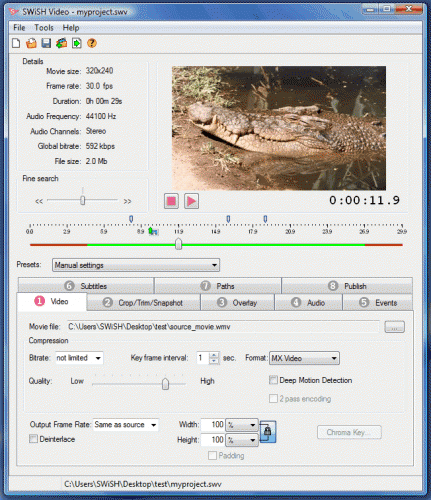This screenshot has height=500, width=431.
Task: Expand the Presets Manual settings dropdown
Action: coord(136,265)
